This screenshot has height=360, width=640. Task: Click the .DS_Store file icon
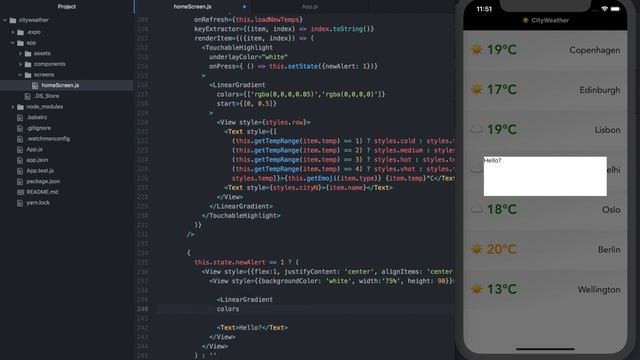(x=27, y=96)
